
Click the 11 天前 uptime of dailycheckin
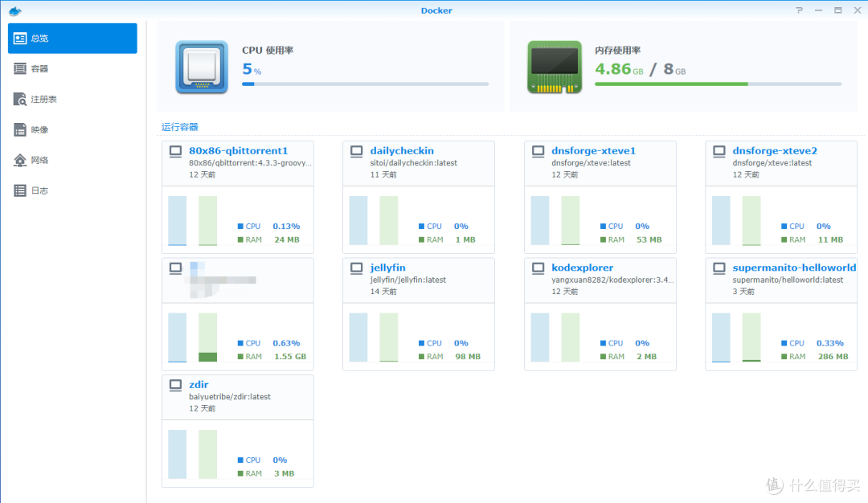tap(383, 174)
